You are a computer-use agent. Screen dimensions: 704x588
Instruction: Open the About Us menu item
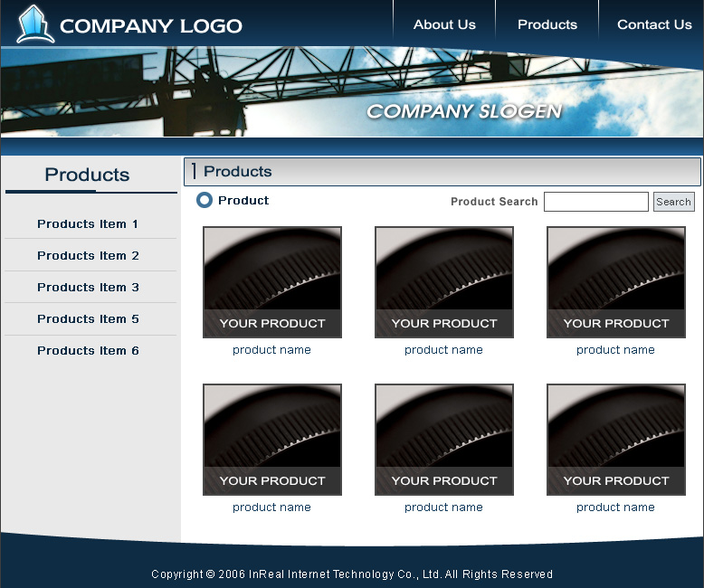444,24
